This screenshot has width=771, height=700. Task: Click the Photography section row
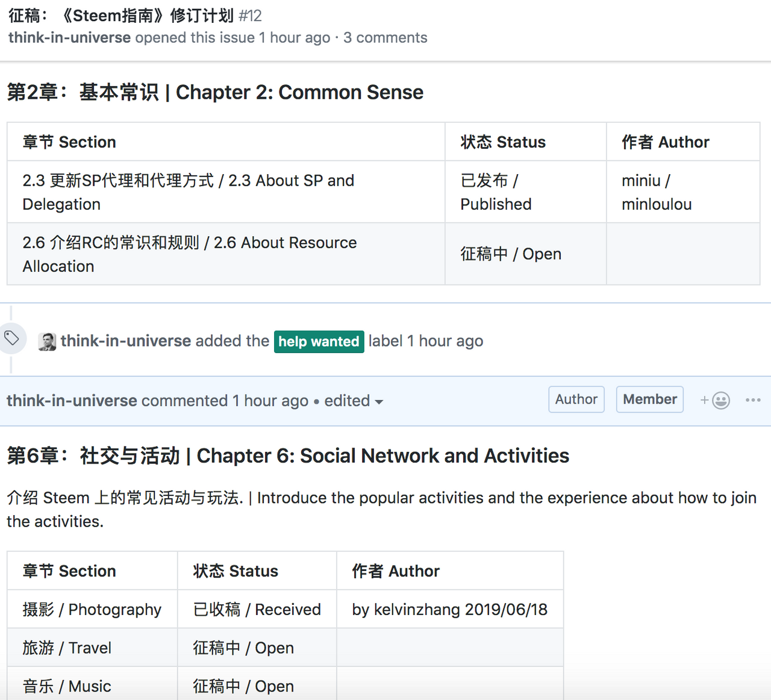point(92,609)
